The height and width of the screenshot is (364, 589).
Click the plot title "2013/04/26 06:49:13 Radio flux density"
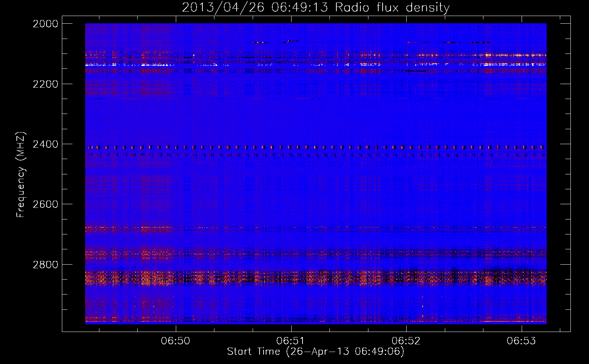click(316, 7)
